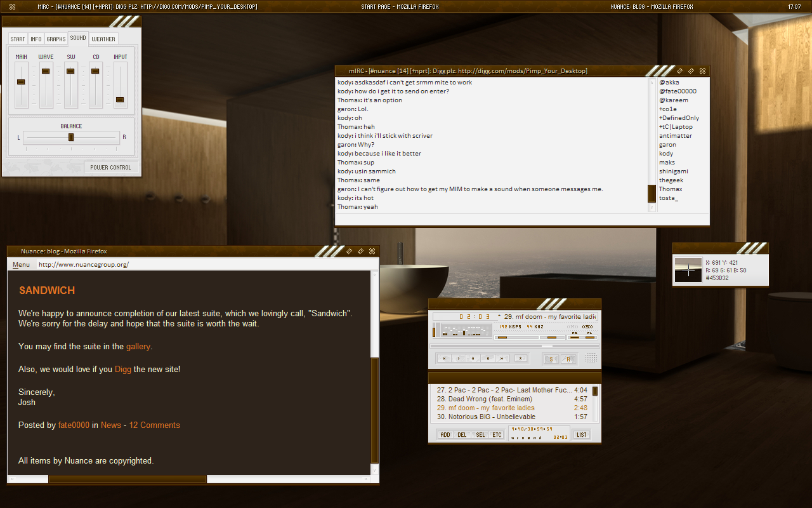Switch to Start Page Firefox task
Viewport: 812px width, 508px height.
point(400,6)
